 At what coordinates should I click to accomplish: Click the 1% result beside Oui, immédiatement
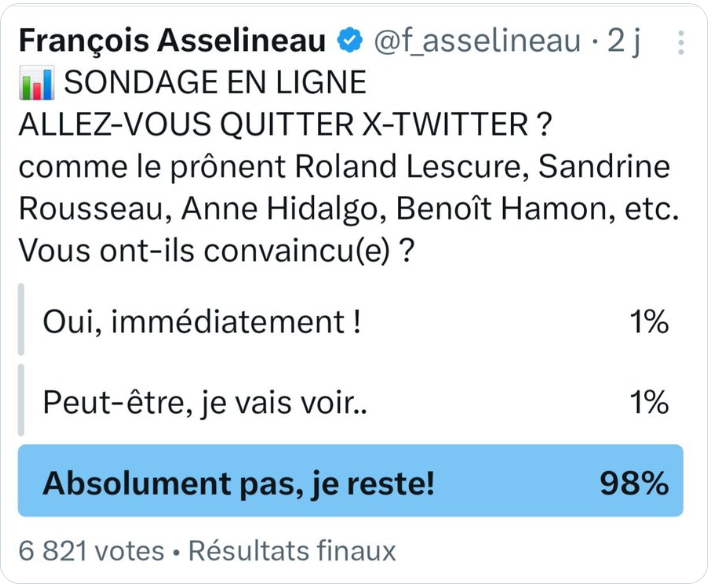click(x=649, y=322)
